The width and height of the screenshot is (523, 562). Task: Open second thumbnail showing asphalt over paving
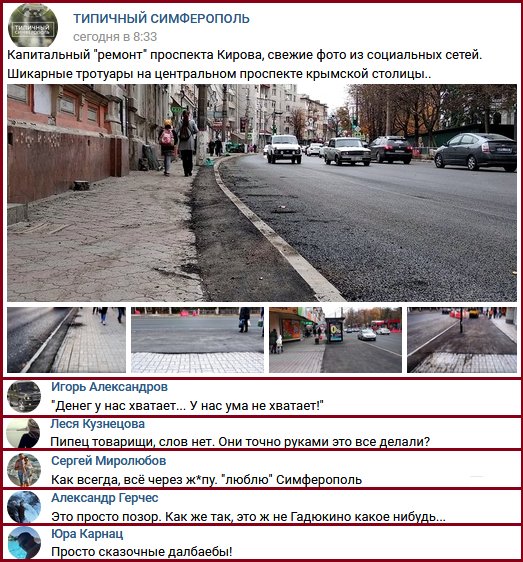[x=198, y=340]
